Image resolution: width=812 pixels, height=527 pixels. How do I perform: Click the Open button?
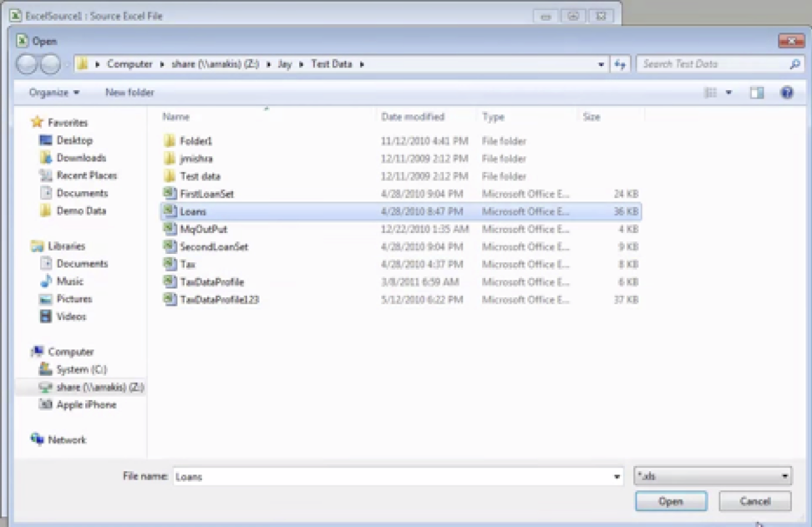671,502
